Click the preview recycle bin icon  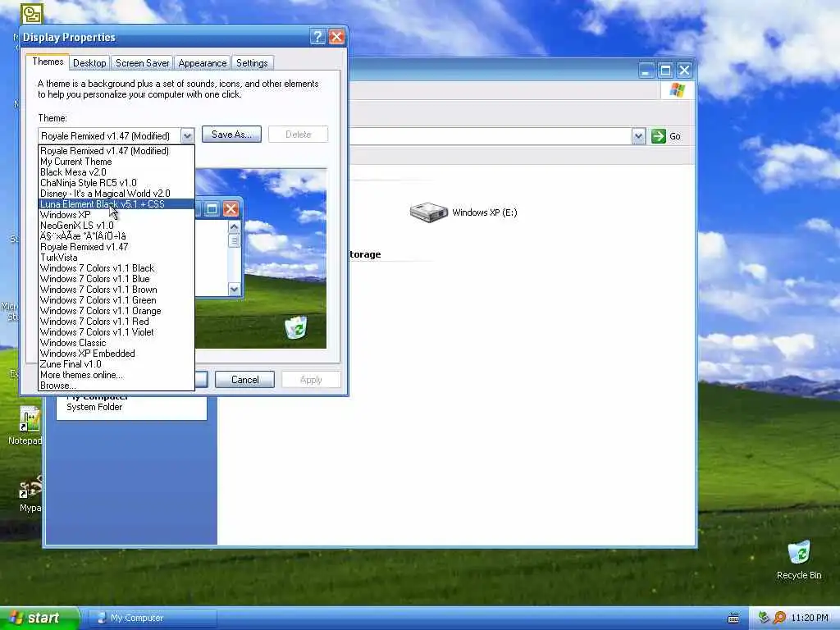click(x=295, y=327)
